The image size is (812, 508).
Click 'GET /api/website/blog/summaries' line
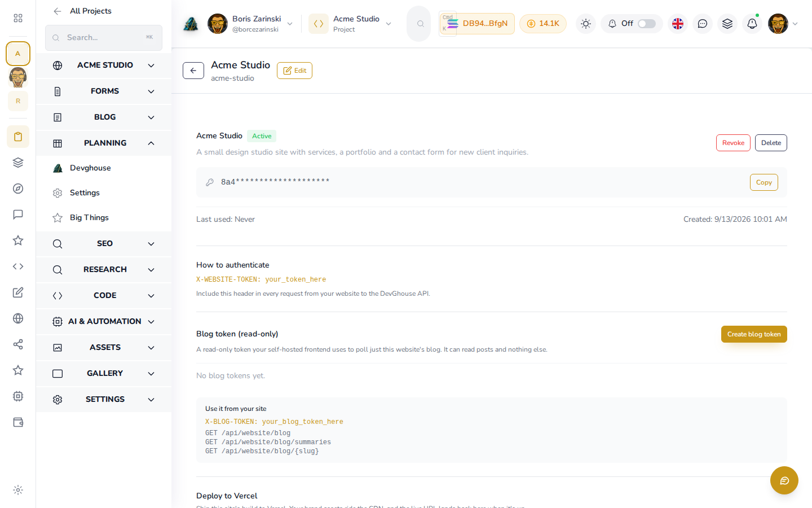tap(268, 442)
